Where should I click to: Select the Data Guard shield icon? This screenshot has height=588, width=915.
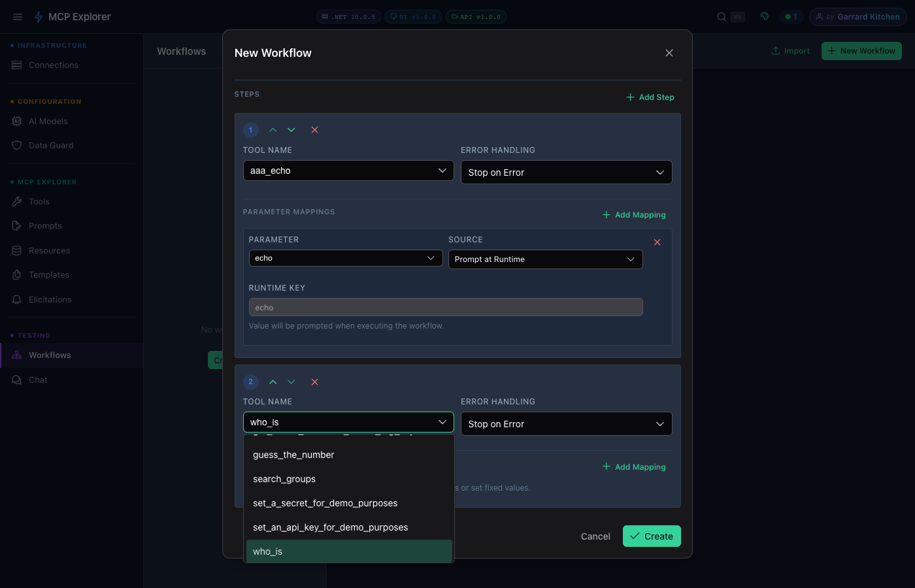(16, 145)
